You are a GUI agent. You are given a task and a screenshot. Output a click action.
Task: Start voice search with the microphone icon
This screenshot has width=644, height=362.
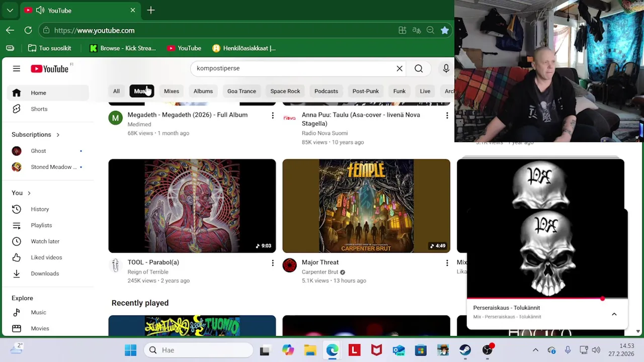click(x=446, y=68)
